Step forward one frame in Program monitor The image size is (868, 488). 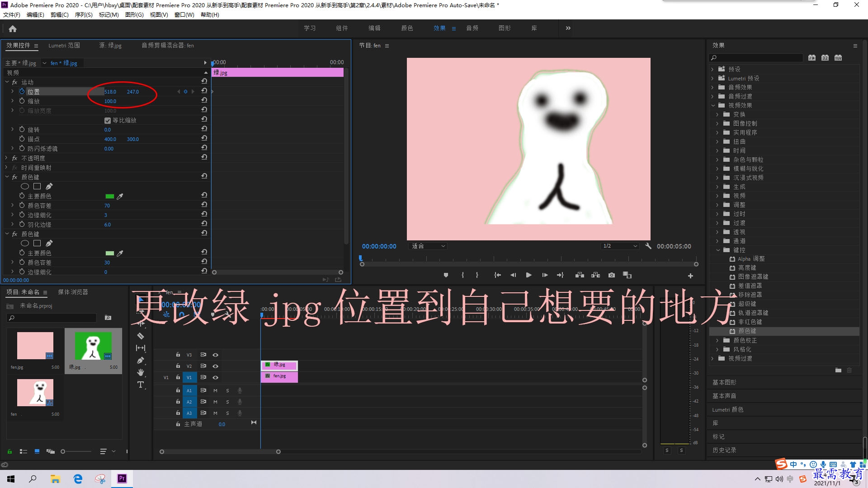[x=545, y=275]
